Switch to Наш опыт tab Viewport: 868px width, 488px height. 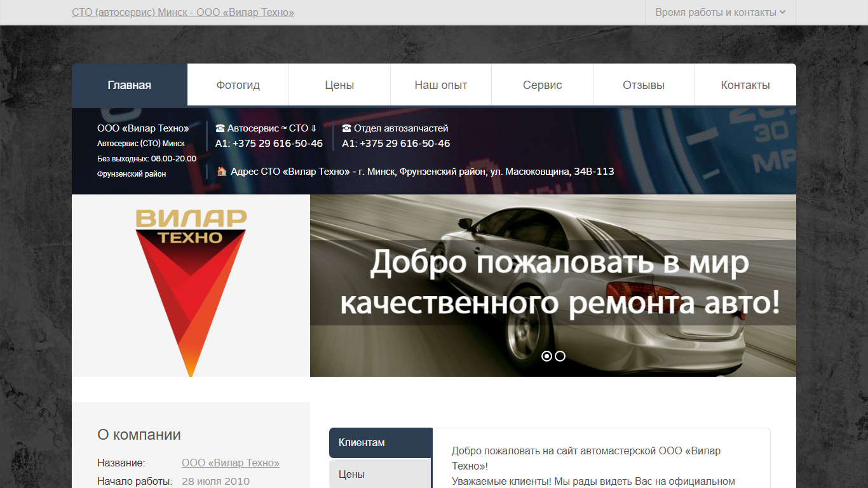[x=441, y=85]
